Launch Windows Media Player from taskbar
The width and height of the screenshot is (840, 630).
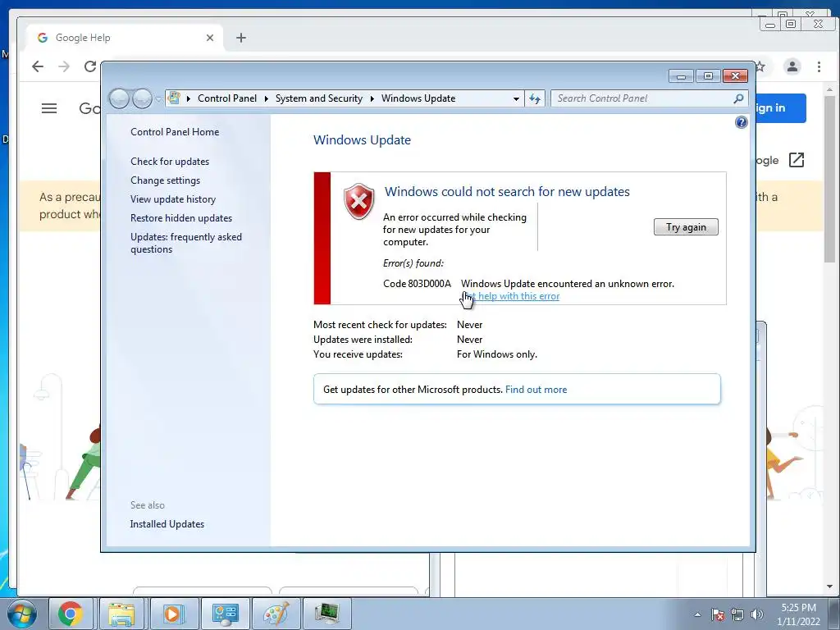172,614
